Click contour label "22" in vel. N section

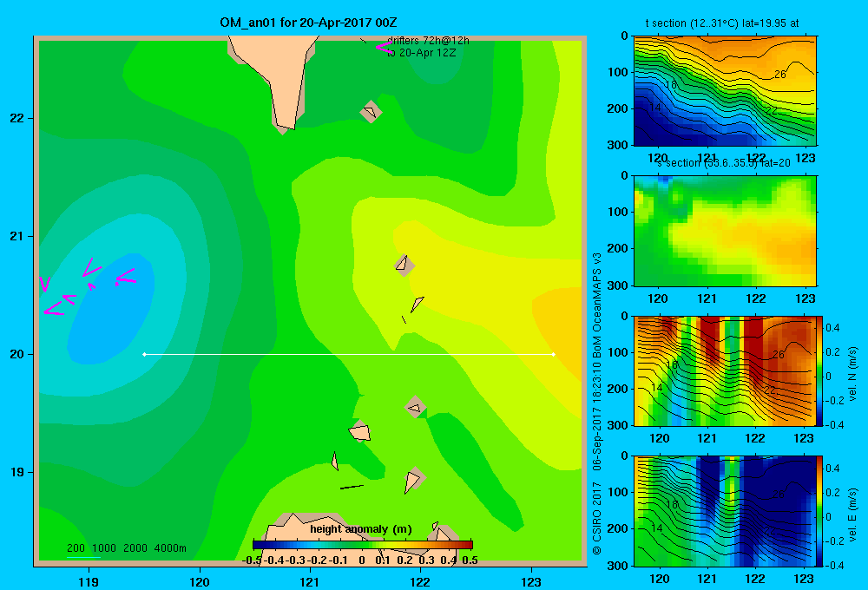pos(769,390)
